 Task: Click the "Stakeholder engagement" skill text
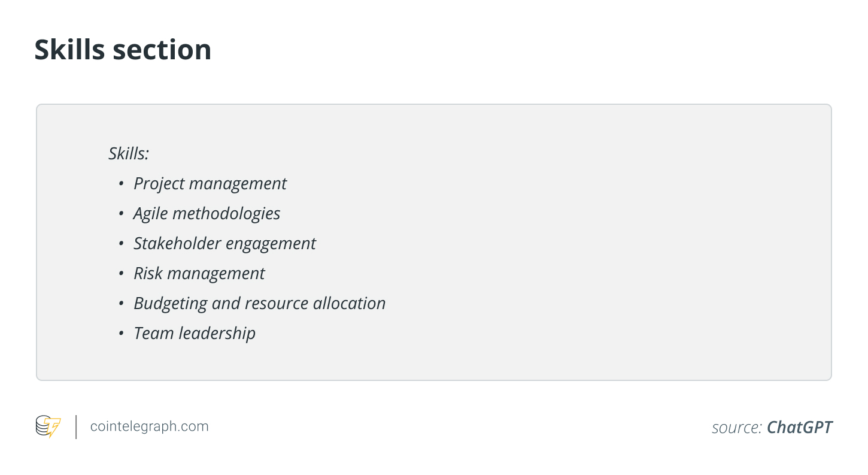pos(224,244)
